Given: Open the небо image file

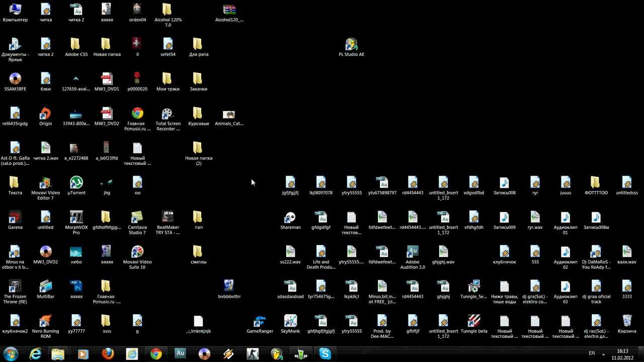Looking at the screenshot, I should pos(76,255).
